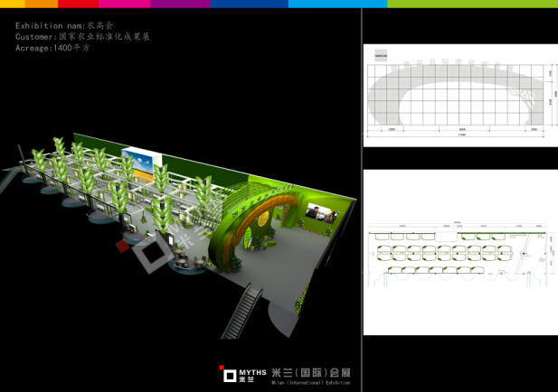Choose the dark blue segment in top bar

point(249,4)
